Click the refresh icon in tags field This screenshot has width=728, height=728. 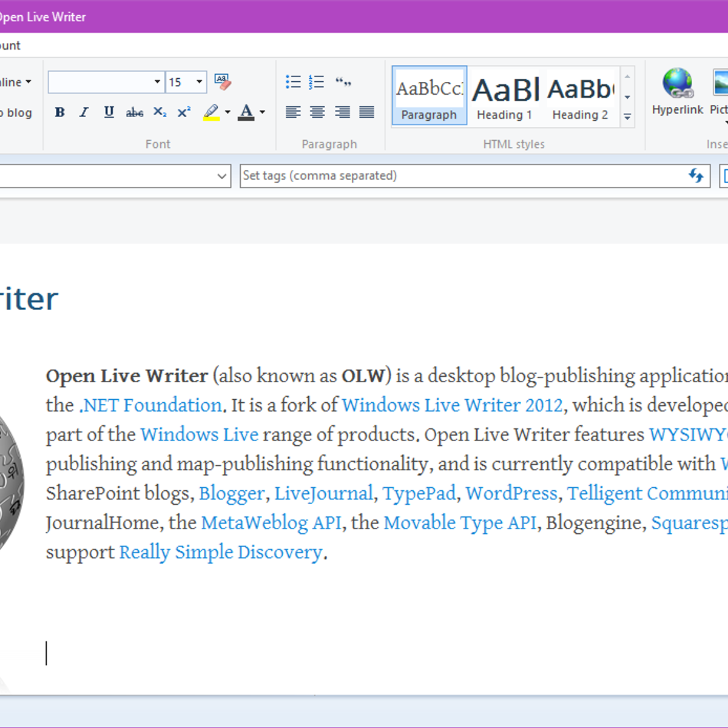click(696, 176)
